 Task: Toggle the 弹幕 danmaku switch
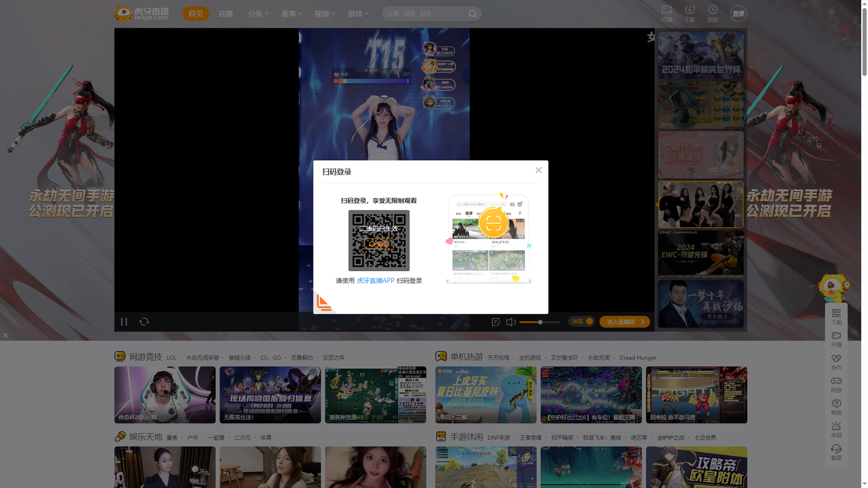point(582,322)
